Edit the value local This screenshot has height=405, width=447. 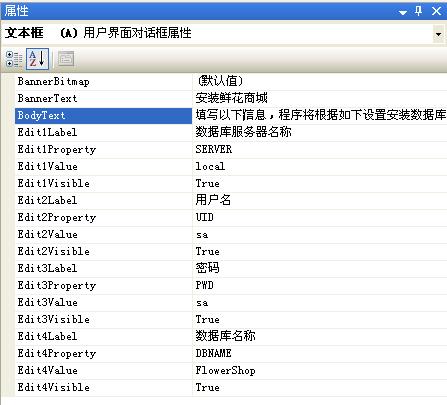click(x=320, y=166)
